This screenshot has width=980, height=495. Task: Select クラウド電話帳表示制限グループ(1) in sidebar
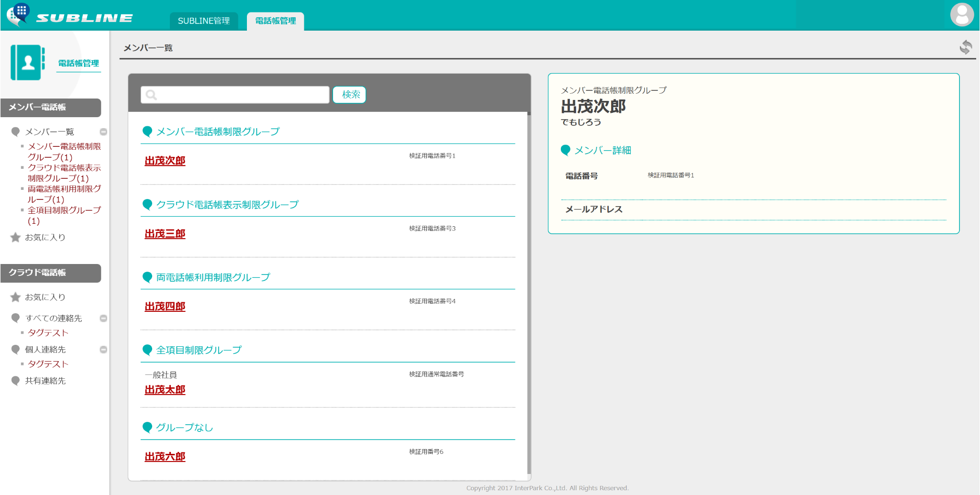click(x=64, y=173)
